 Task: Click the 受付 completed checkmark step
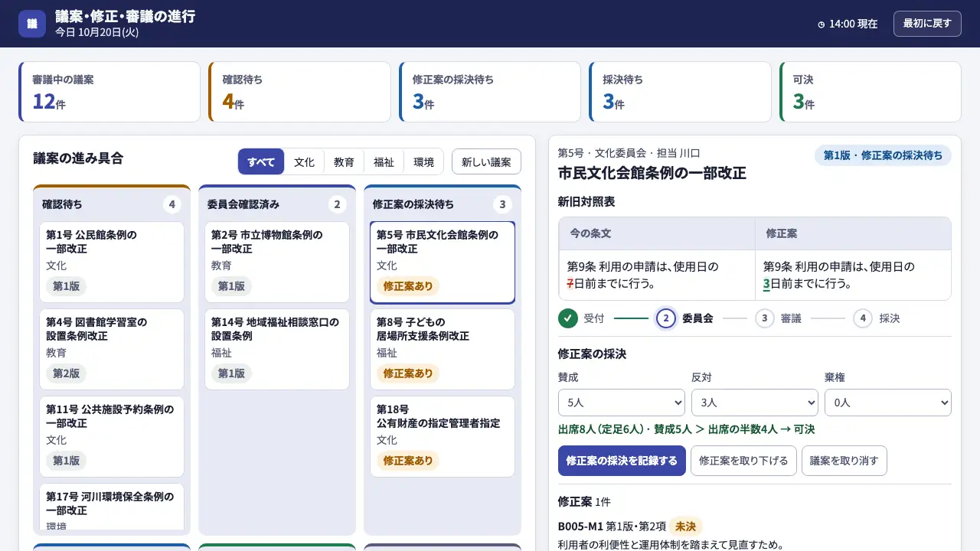(x=568, y=318)
